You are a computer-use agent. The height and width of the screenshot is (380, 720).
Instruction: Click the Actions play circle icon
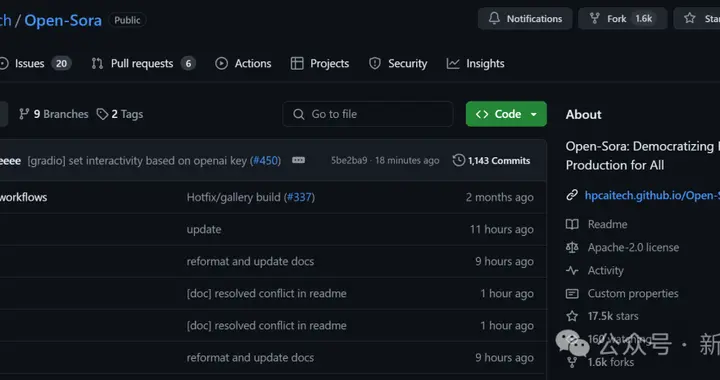tap(221, 63)
